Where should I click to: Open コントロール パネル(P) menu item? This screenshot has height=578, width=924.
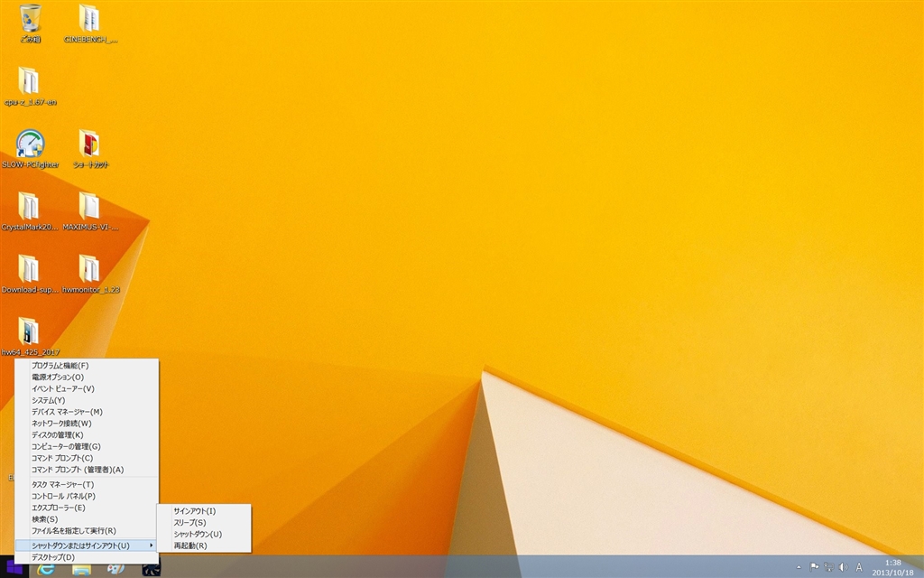87,496
